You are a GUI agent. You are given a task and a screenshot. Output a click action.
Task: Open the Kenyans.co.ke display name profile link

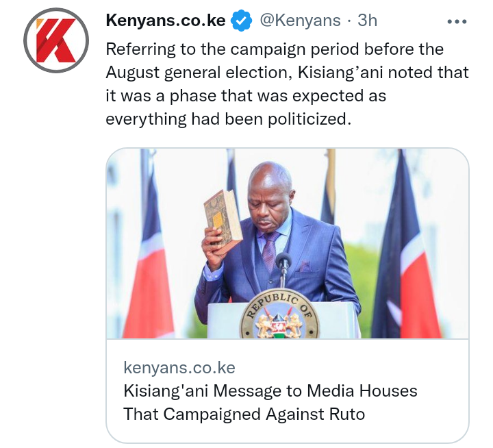click(166, 21)
